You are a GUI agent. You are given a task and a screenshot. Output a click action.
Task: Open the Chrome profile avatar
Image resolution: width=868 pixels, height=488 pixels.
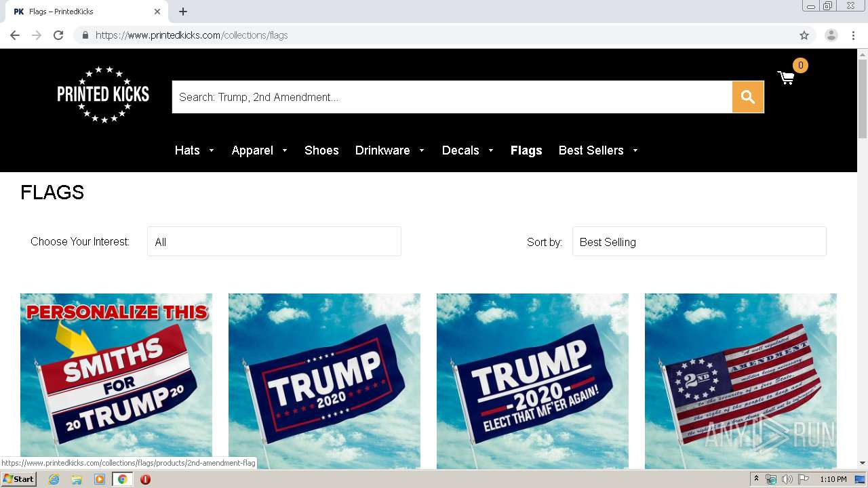pyautogui.click(x=831, y=35)
